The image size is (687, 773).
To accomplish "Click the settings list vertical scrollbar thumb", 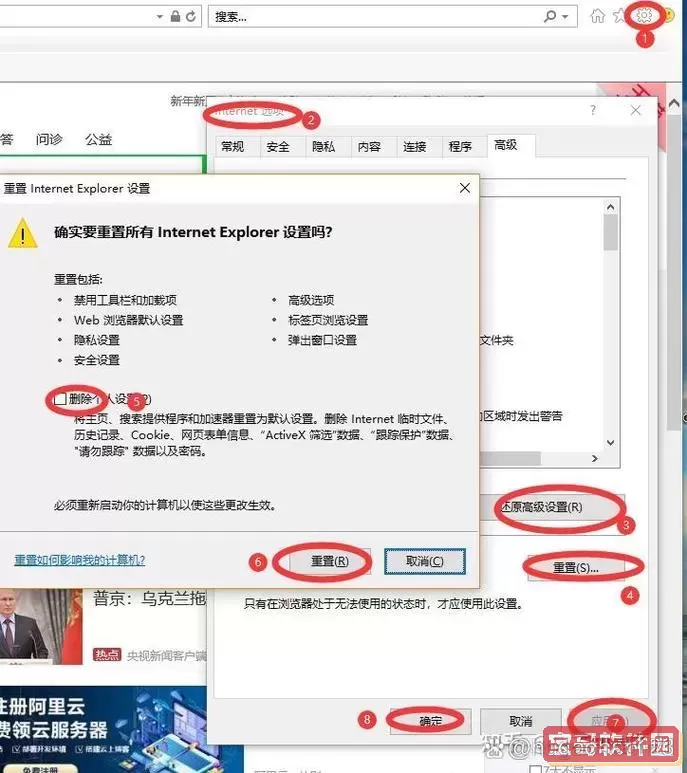I will click(x=611, y=233).
